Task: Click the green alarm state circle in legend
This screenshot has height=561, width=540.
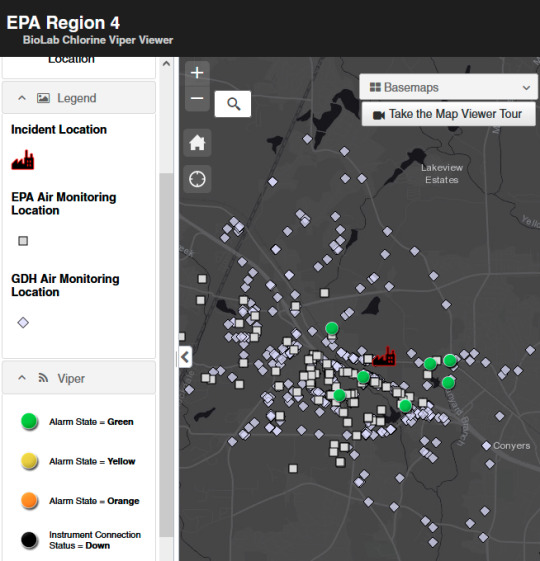Action: point(29,421)
